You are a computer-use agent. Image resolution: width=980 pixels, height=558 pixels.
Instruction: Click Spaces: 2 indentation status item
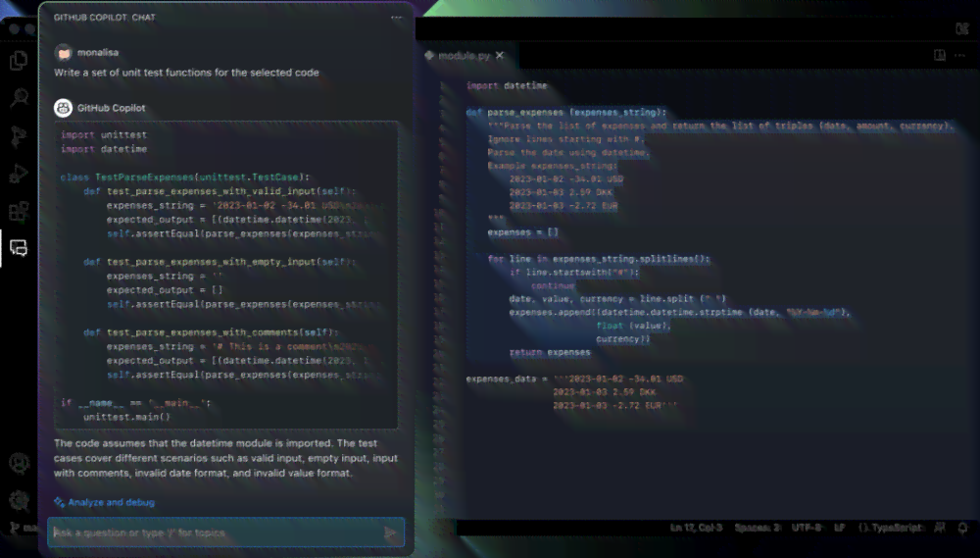pos(758,528)
